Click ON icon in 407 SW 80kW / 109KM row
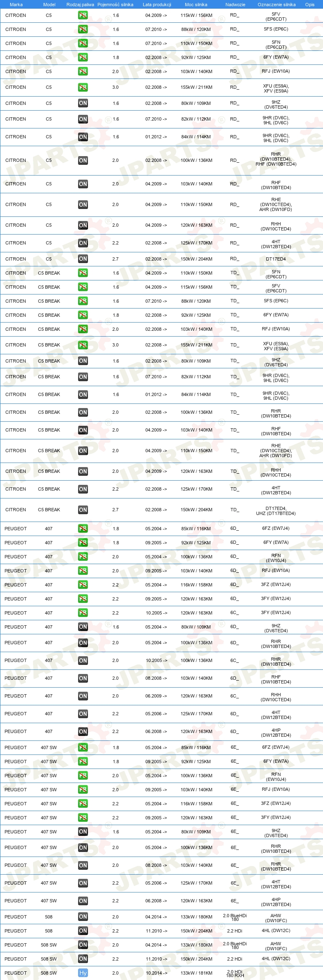This screenshot has width=323, height=980. click(x=83, y=832)
